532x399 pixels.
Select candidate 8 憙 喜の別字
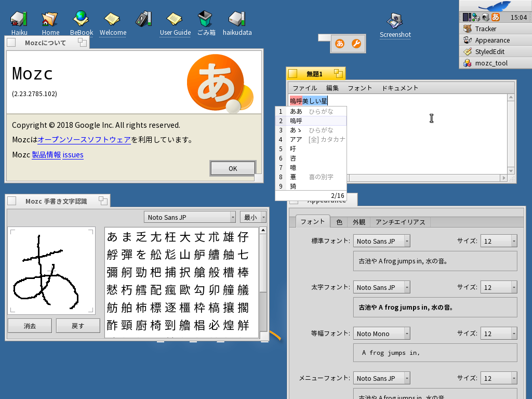pyautogui.click(x=311, y=177)
